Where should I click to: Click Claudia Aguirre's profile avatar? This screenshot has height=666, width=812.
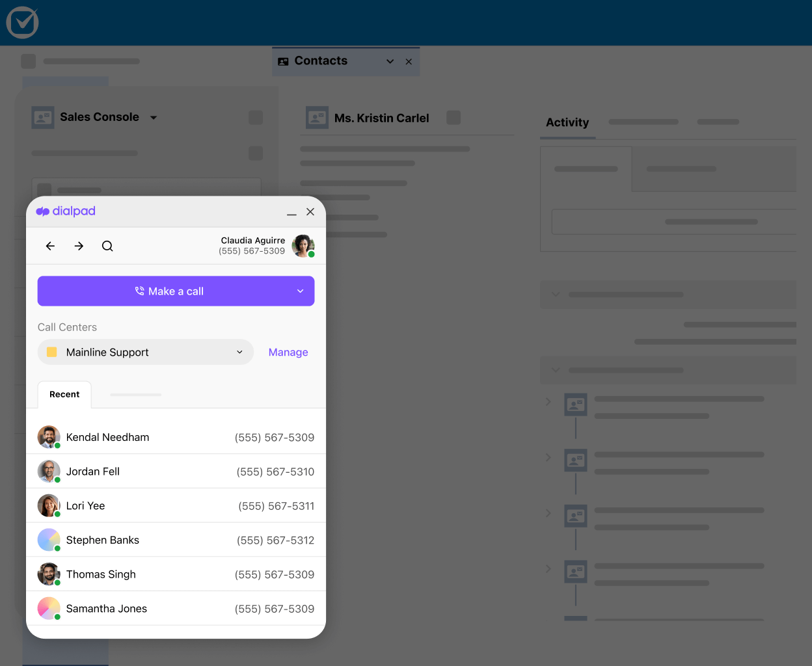[x=303, y=246]
